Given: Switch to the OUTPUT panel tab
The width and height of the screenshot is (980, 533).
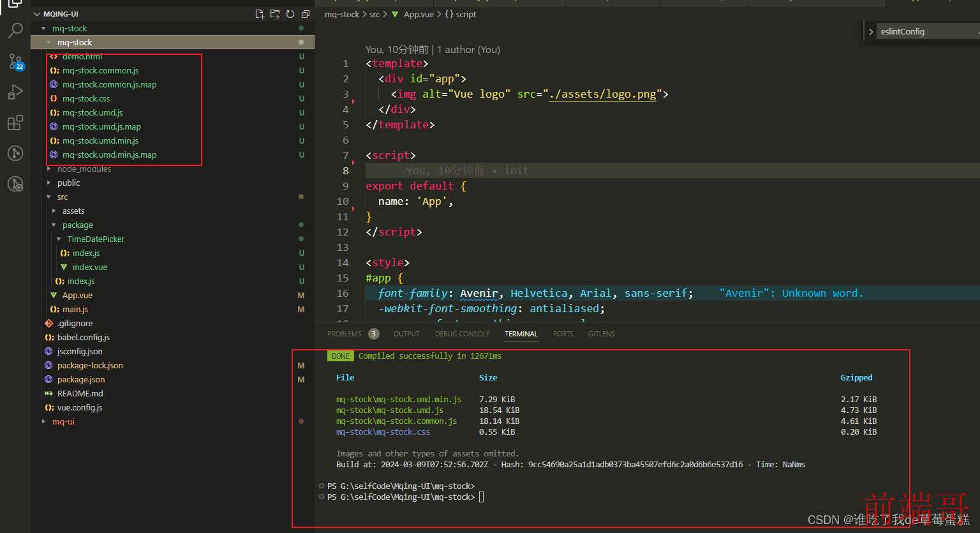Looking at the screenshot, I should (x=406, y=334).
